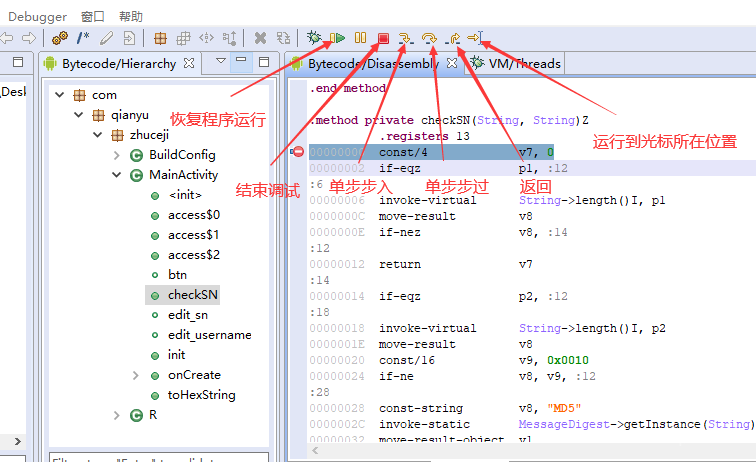Viewport: 756px width, 462px height.
Task: Open the 帮助 menu
Action: pyautogui.click(x=131, y=17)
